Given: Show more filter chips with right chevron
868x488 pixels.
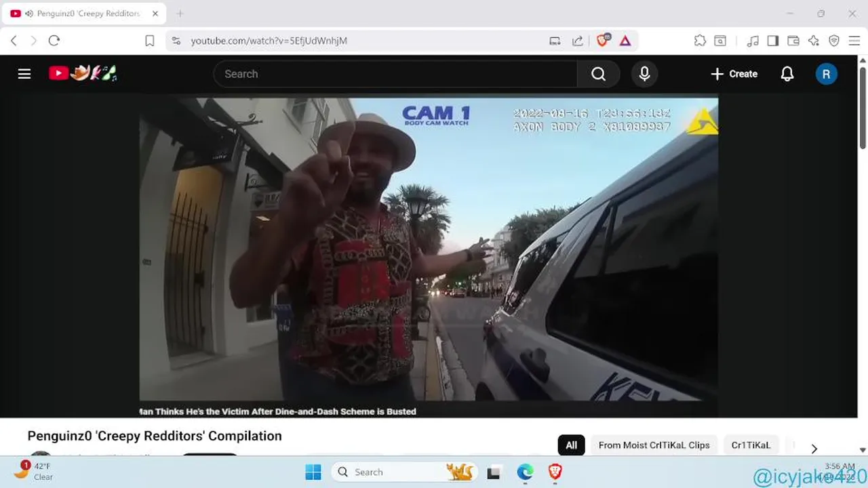Looking at the screenshot, I should pos(814,448).
